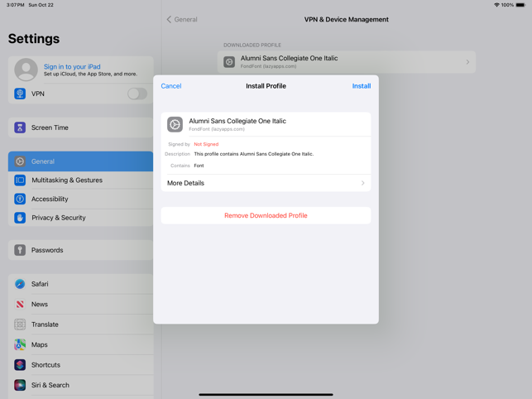This screenshot has height=399, width=532.
Task: Click the 100% battery percentage
Action: pos(507,5)
